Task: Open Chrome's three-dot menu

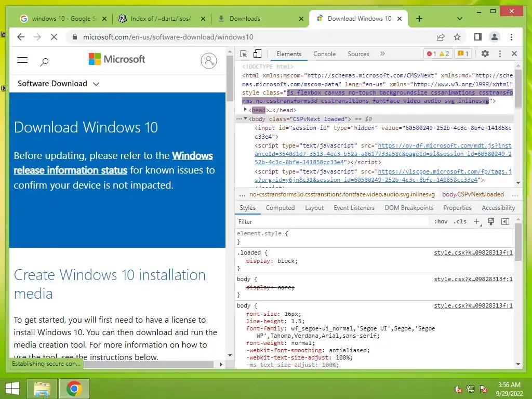Action: [511, 37]
